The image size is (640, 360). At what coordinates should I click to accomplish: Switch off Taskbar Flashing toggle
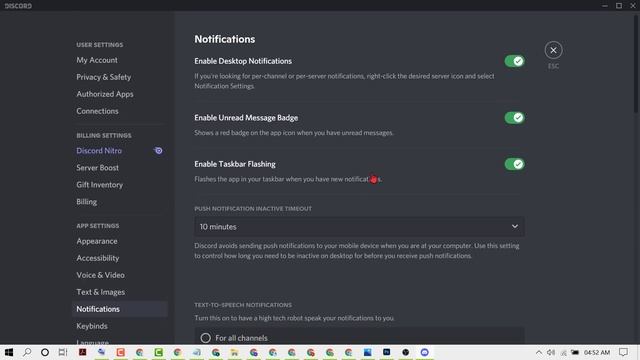[514, 164]
